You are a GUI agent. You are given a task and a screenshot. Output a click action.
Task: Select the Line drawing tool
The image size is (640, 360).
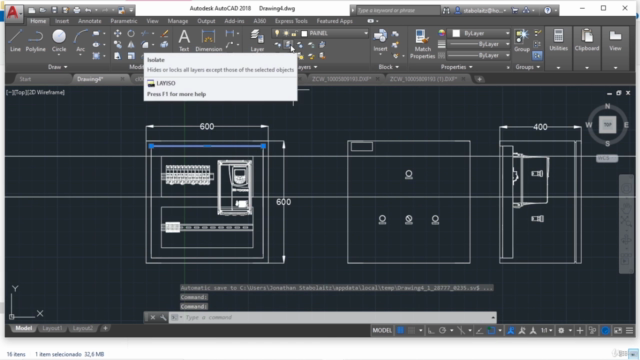tap(15, 40)
